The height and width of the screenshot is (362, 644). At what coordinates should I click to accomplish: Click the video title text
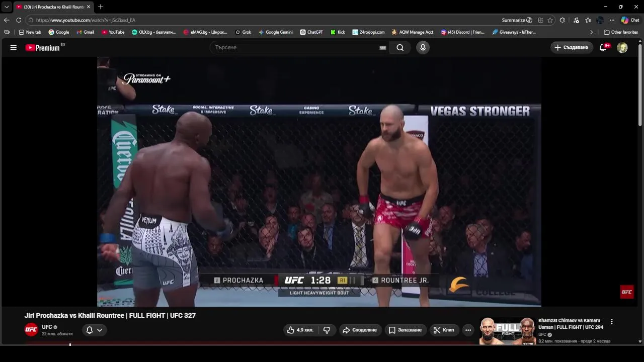(110, 316)
